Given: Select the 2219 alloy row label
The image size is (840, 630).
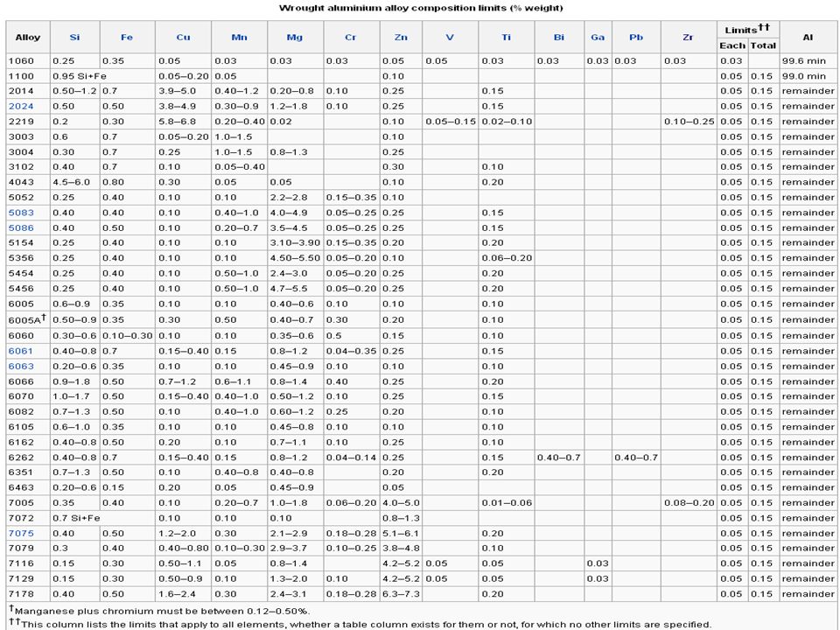Looking at the screenshot, I should tap(21, 122).
